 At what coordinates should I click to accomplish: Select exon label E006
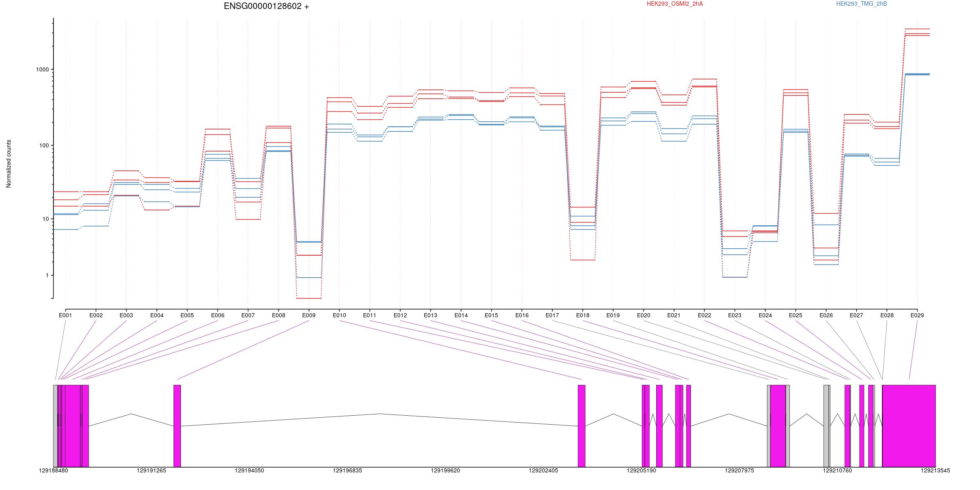(x=218, y=315)
